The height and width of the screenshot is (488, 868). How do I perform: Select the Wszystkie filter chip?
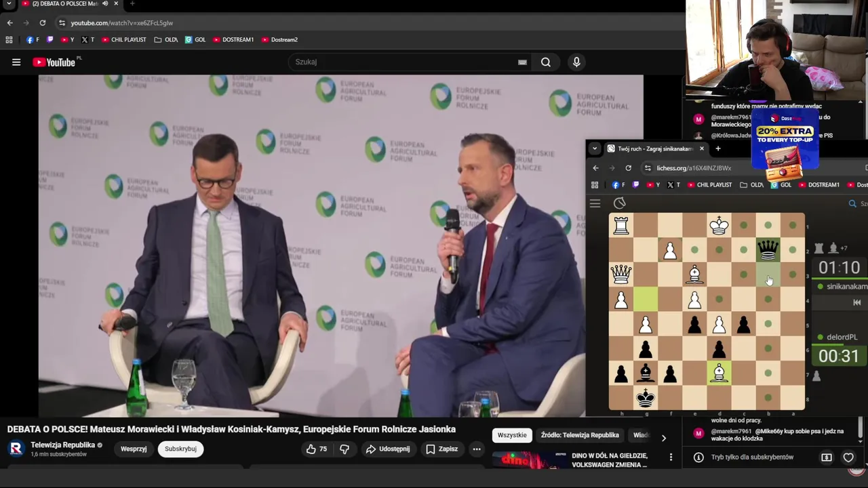coord(512,435)
